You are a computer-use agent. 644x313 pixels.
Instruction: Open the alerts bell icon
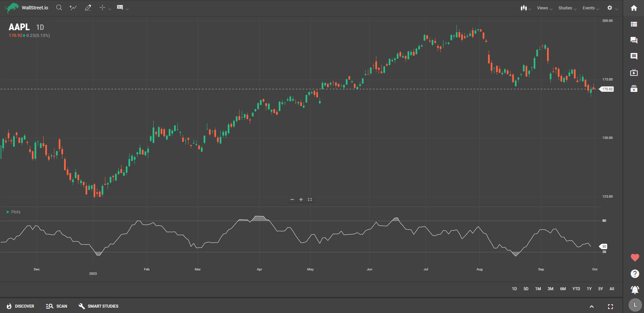click(x=635, y=290)
